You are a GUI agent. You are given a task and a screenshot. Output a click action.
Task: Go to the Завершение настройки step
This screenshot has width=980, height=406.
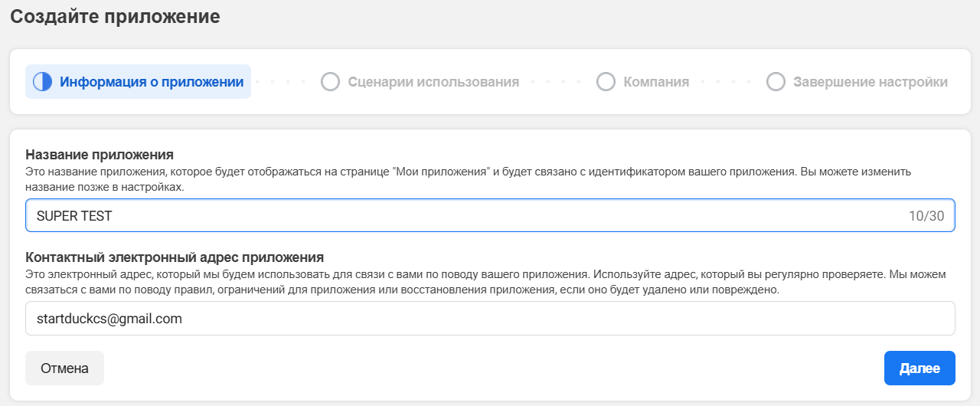tap(857, 82)
